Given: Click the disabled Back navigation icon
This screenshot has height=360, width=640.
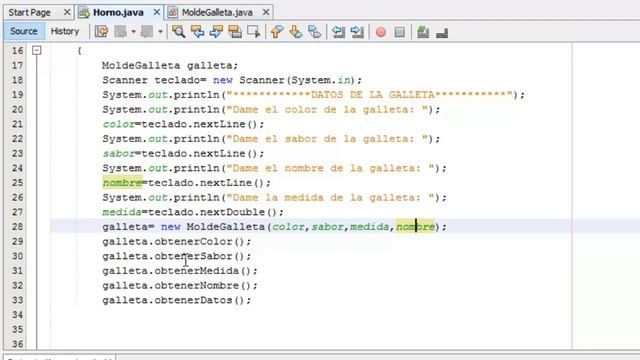Looking at the screenshot, I should [121, 31].
